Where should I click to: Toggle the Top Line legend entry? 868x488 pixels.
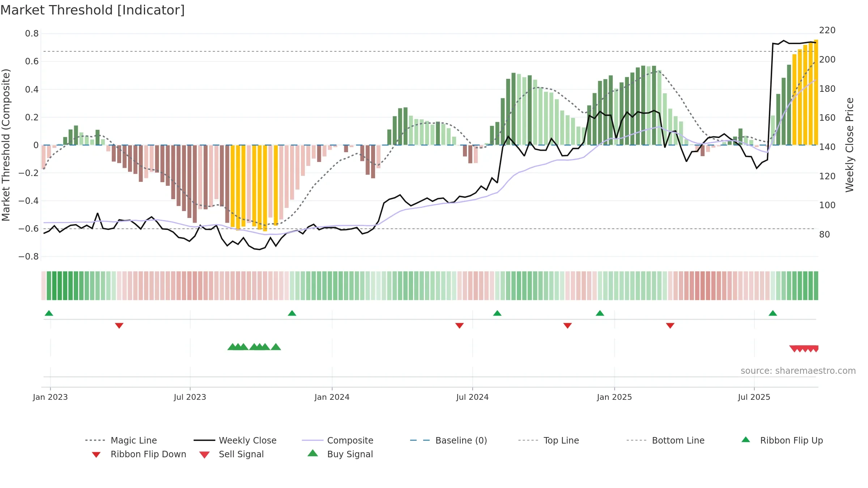point(548,440)
